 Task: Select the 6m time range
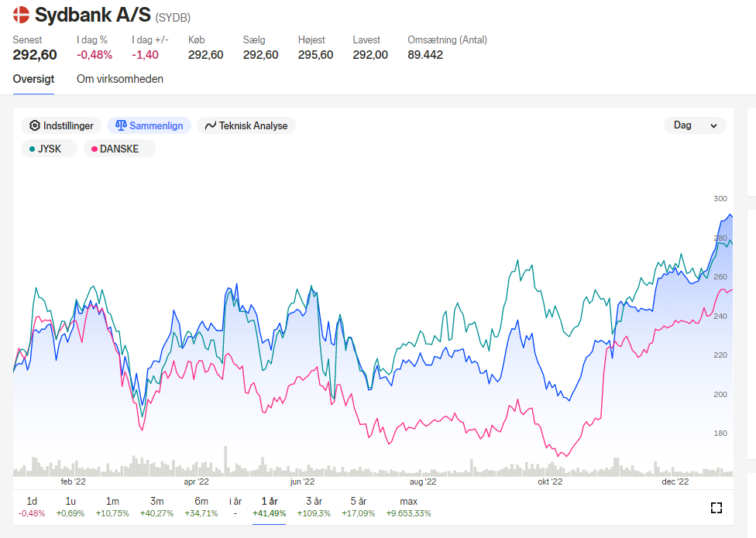pos(201,507)
